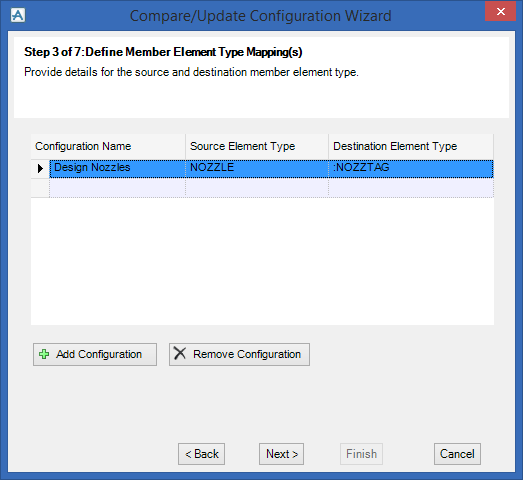
Task: Select the NOZZLE source element type cell
Action: [x=257, y=168]
